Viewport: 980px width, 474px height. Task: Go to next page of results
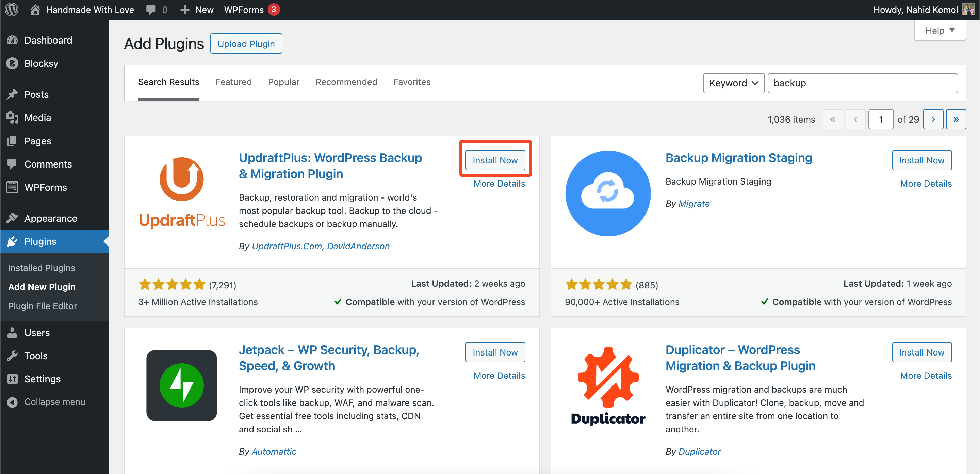pos(933,119)
